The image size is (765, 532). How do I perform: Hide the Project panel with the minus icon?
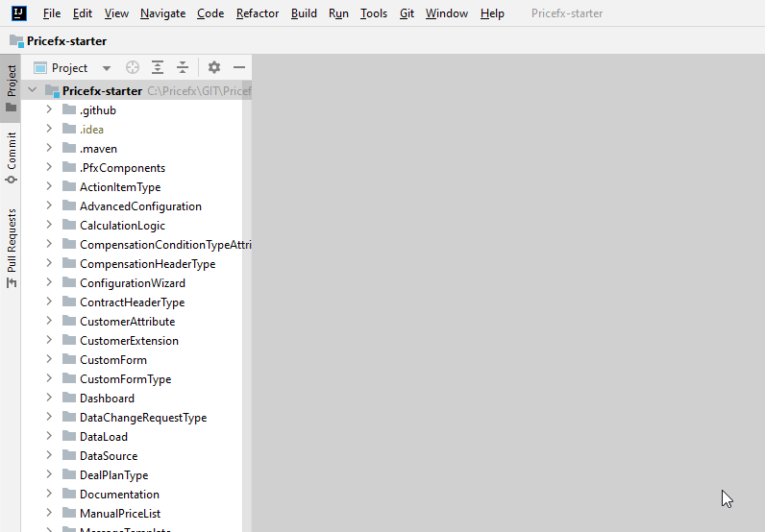239,67
